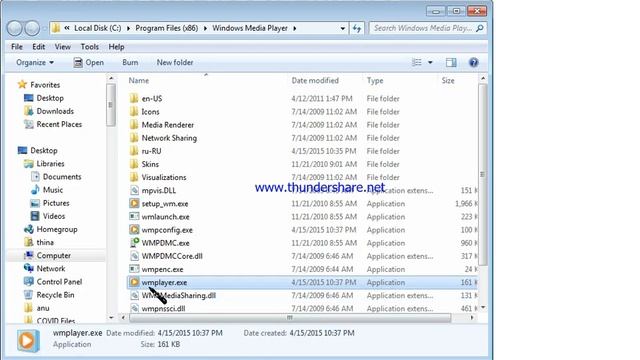Click the Skins folder icon
640x360 pixels.
coord(134,164)
